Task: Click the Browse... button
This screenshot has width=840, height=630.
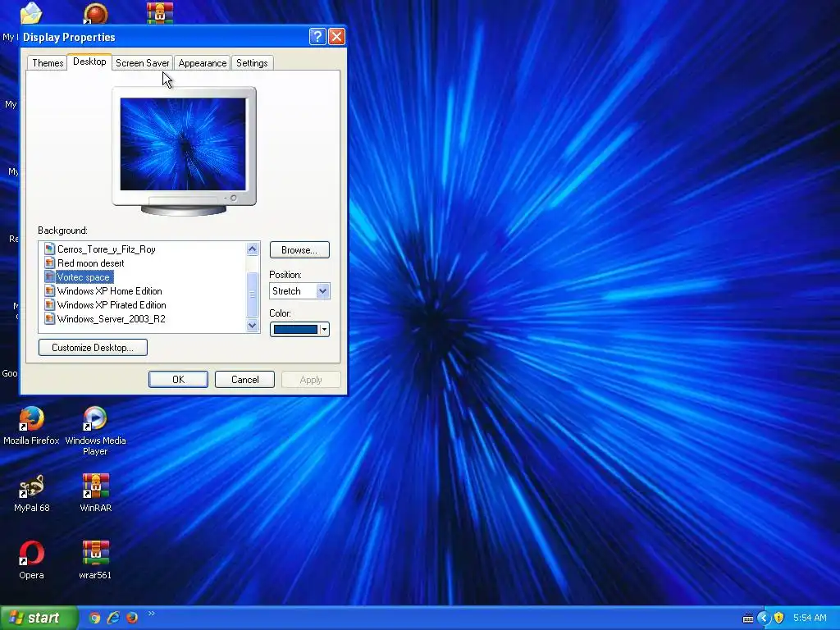Action: [299, 250]
